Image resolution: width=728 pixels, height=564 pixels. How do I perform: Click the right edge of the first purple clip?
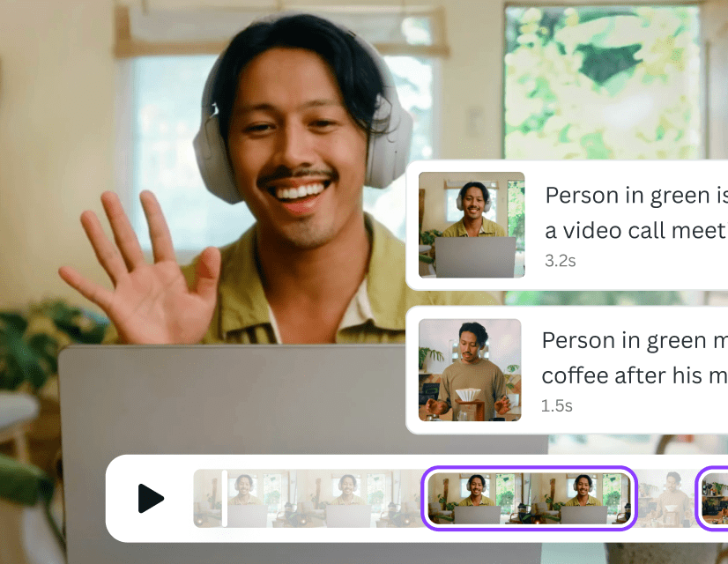tap(635, 498)
